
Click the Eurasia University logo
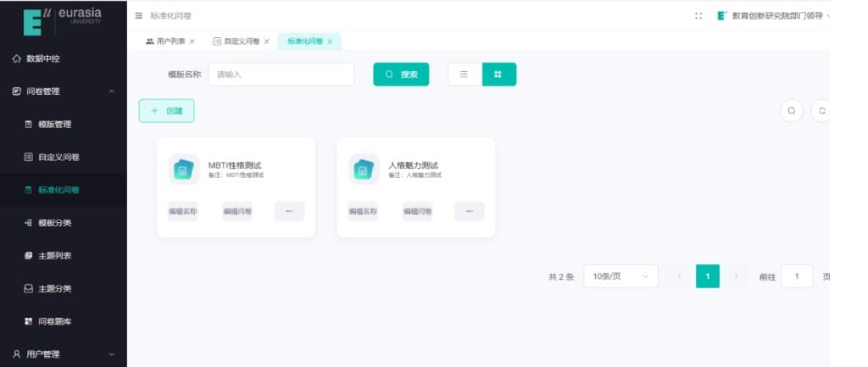(63, 21)
